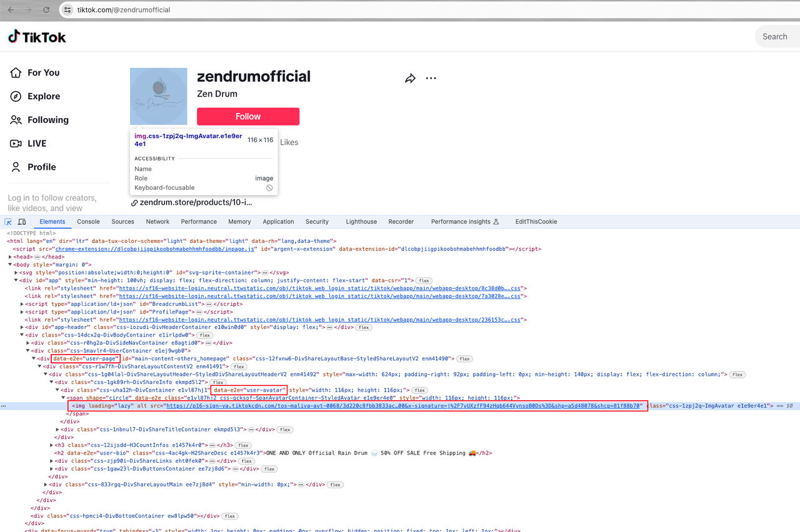Image resolution: width=800 pixels, height=532 pixels.
Task: Click the For You home icon
Action: tap(16, 73)
